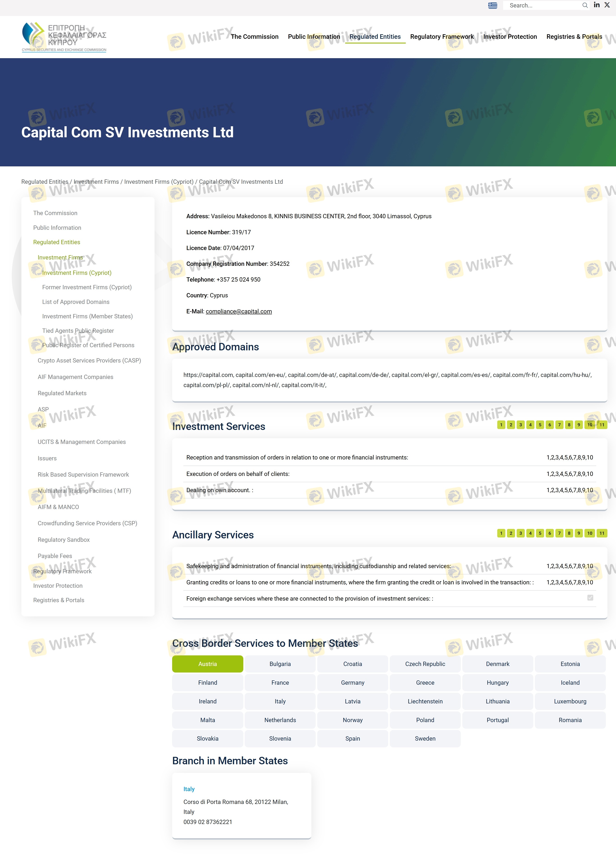Image resolution: width=616 pixels, height=854 pixels.
Task: Click the Italy link under Branch in Member States
Action: coord(189,789)
